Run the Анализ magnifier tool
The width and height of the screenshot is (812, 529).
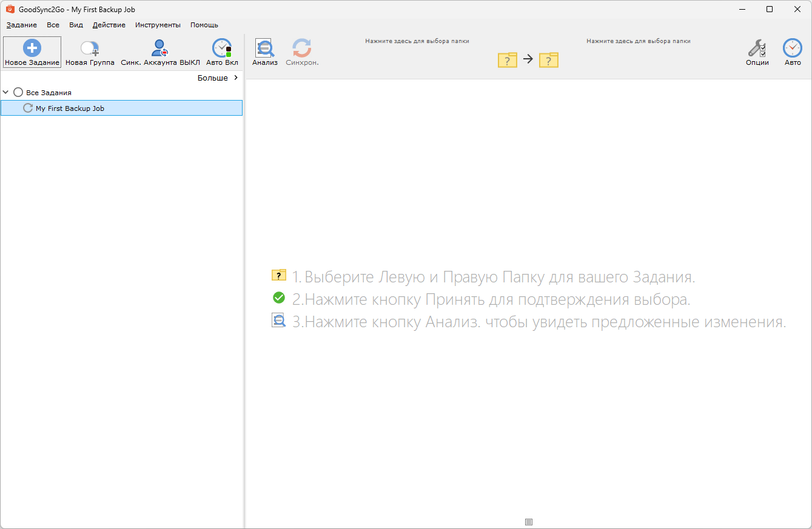tap(265, 52)
